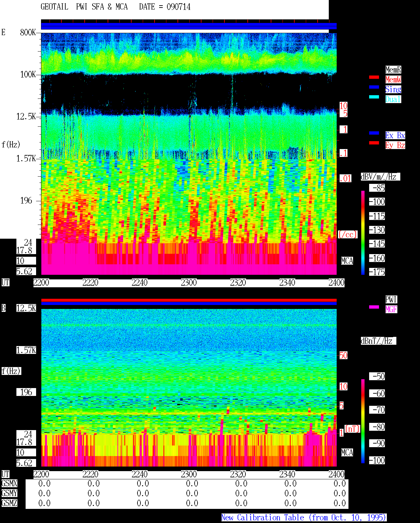The height and width of the screenshot is (523, 420).
Task: Click the electric field MCA label
Action: point(347,261)
